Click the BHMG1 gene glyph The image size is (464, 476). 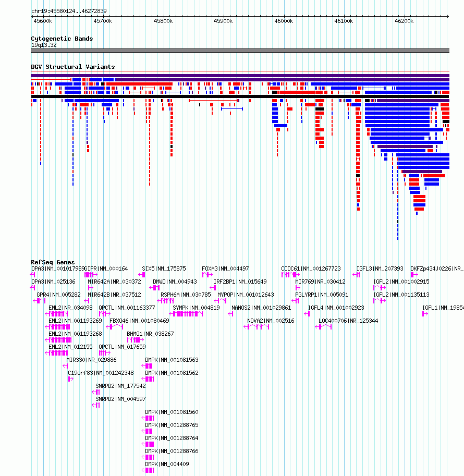[136, 340]
